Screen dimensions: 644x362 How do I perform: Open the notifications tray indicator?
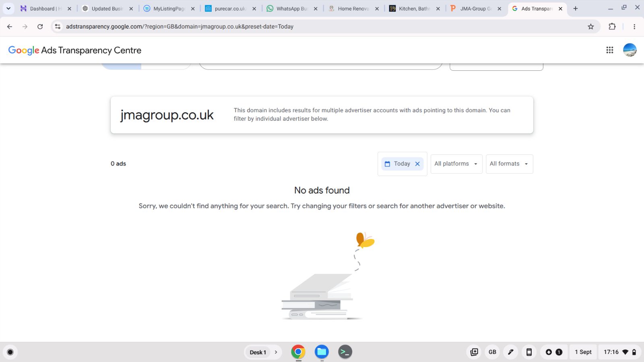(x=554, y=352)
